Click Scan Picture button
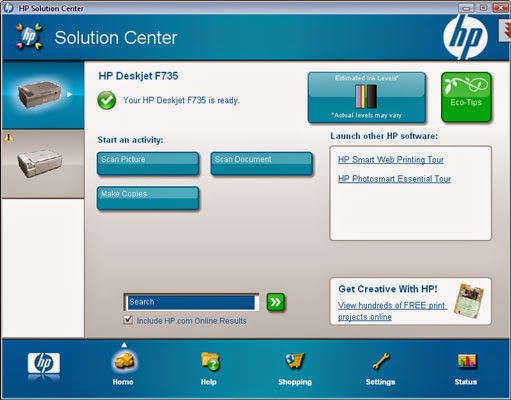 pos(148,163)
